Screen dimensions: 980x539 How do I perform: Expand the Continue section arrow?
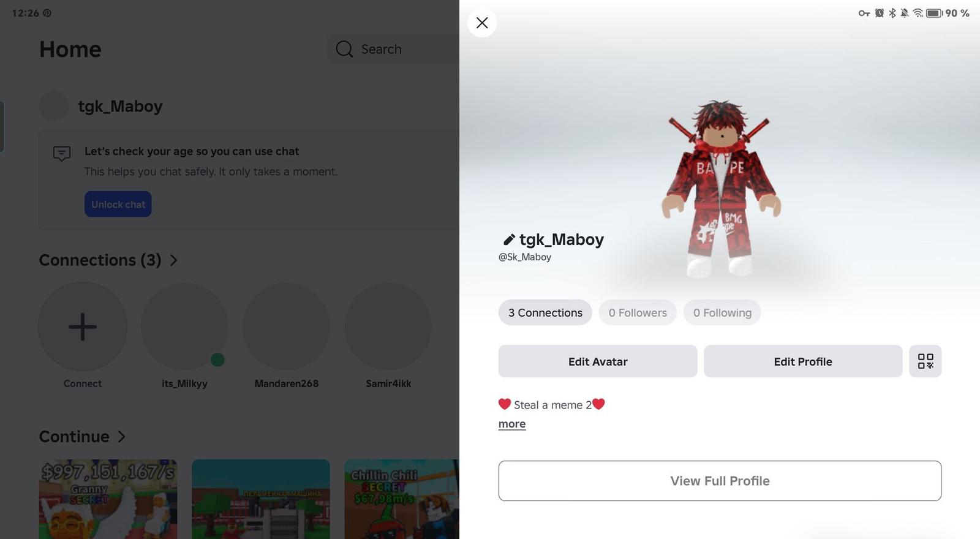(x=121, y=437)
